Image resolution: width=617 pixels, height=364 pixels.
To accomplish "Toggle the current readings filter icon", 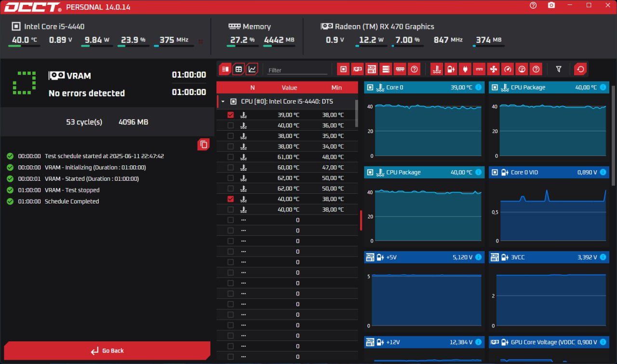I will coord(479,69).
